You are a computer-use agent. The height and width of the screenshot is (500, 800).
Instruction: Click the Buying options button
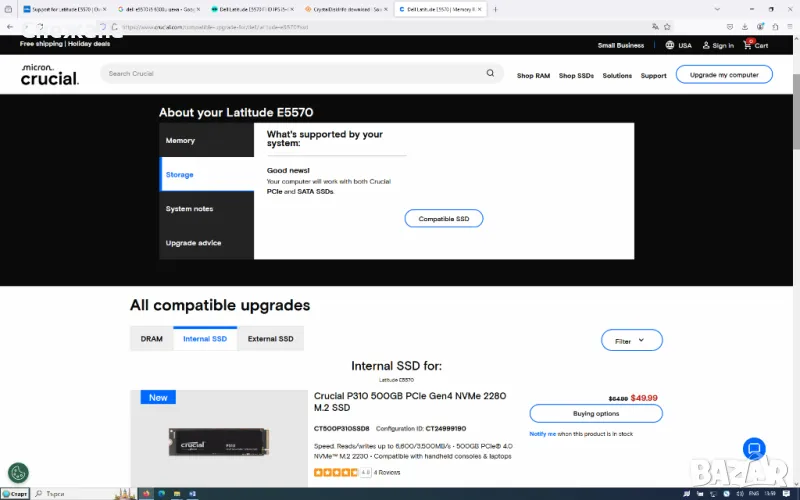[595, 413]
